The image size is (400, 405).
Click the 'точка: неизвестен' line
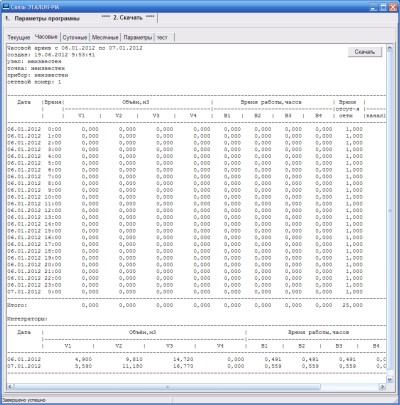click(36, 68)
